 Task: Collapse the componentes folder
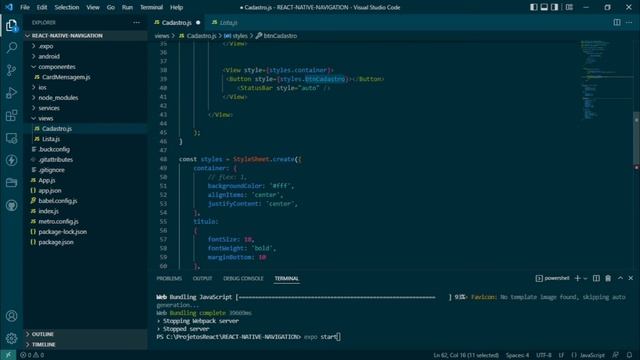pos(86,67)
